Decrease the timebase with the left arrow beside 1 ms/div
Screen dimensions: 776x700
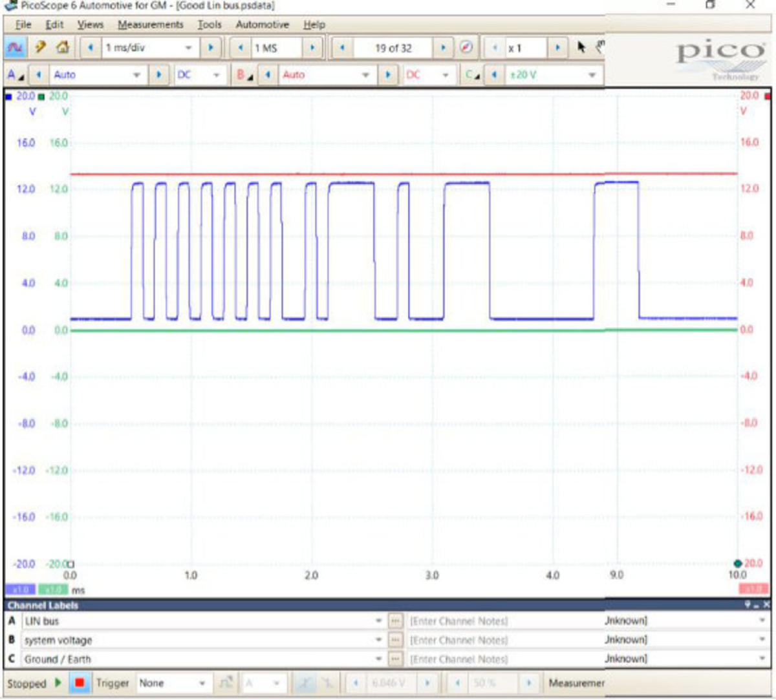pos(91,48)
